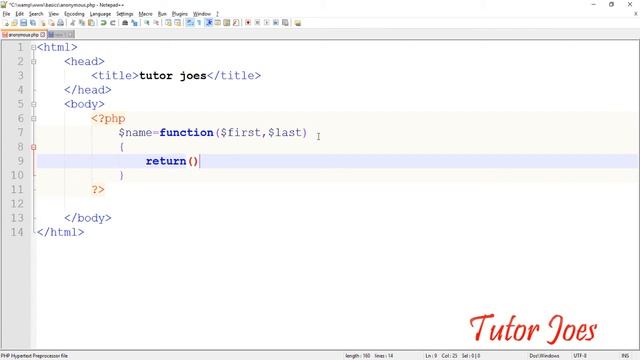Collapse the head fold on line 2
The height and width of the screenshot is (360, 640).
point(33,62)
